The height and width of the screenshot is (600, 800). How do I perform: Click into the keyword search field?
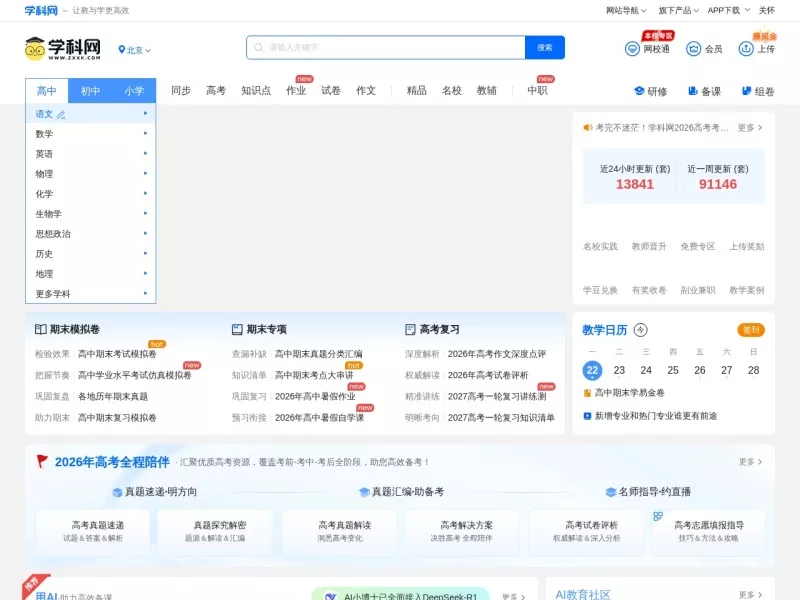coord(386,47)
